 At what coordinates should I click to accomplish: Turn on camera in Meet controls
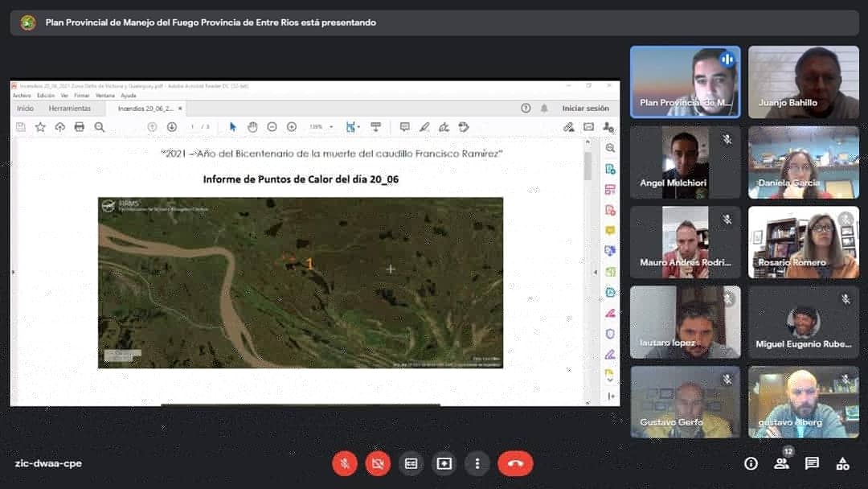pyautogui.click(x=378, y=463)
